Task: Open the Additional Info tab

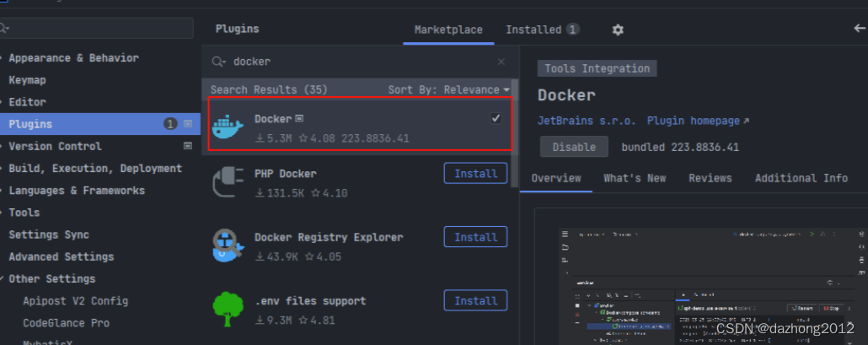Action: coord(801,178)
